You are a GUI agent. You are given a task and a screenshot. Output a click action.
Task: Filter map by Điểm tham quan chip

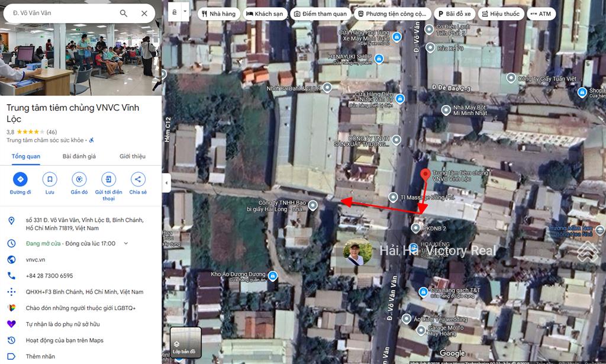point(321,14)
